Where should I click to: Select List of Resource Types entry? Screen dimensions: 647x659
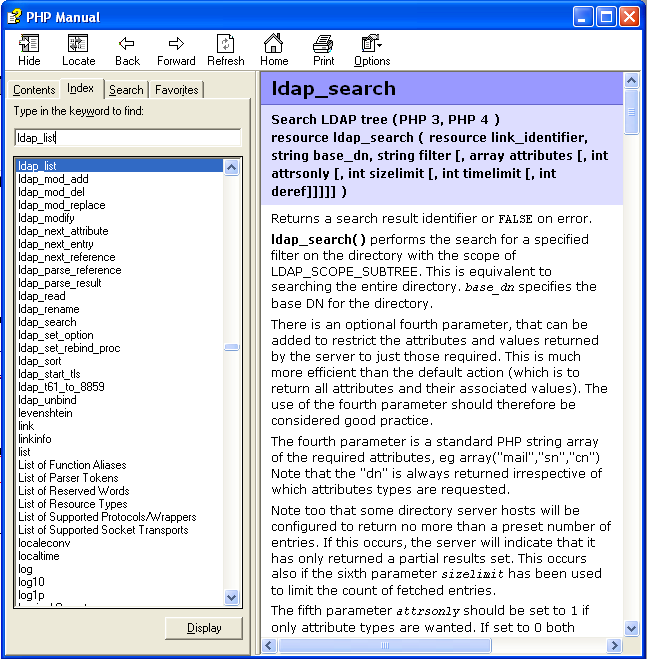72,504
